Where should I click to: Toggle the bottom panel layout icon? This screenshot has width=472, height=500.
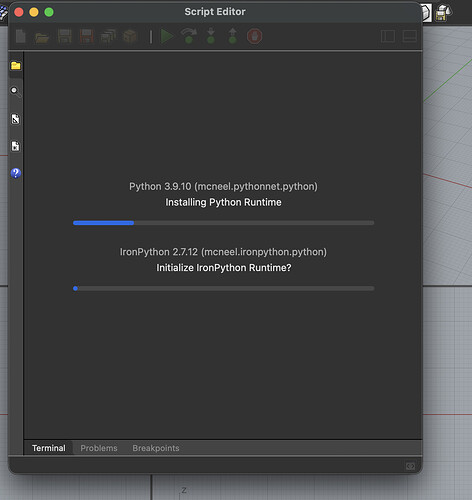pyautogui.click(x=410, y=36)
